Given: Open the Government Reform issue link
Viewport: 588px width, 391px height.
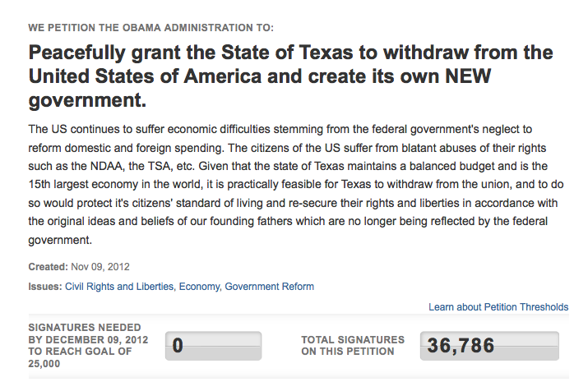Looking at the screenshot, I should pos(269,287).
